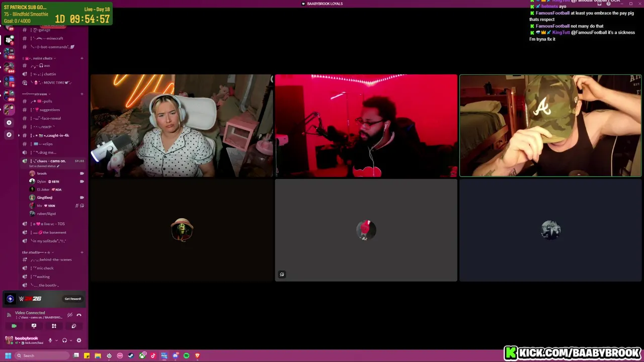Image resolution: width=644 pixels, height=362 pixels.
Task: Open Discover servers compass icon
Action: click(x=9, y=135)
